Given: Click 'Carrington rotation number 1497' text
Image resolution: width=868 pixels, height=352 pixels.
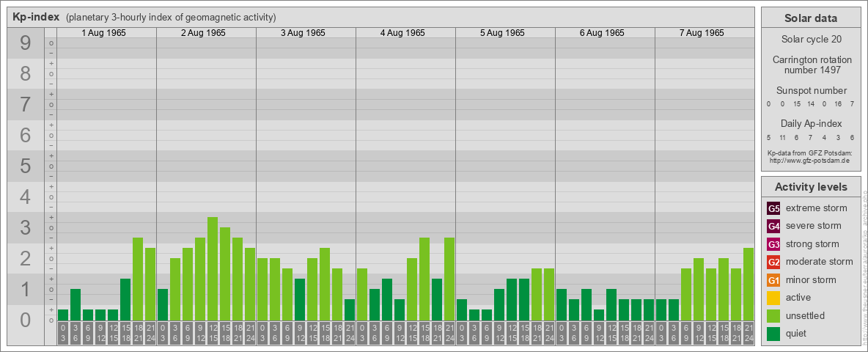Looking at the screenshot, I should click(811, 65).
